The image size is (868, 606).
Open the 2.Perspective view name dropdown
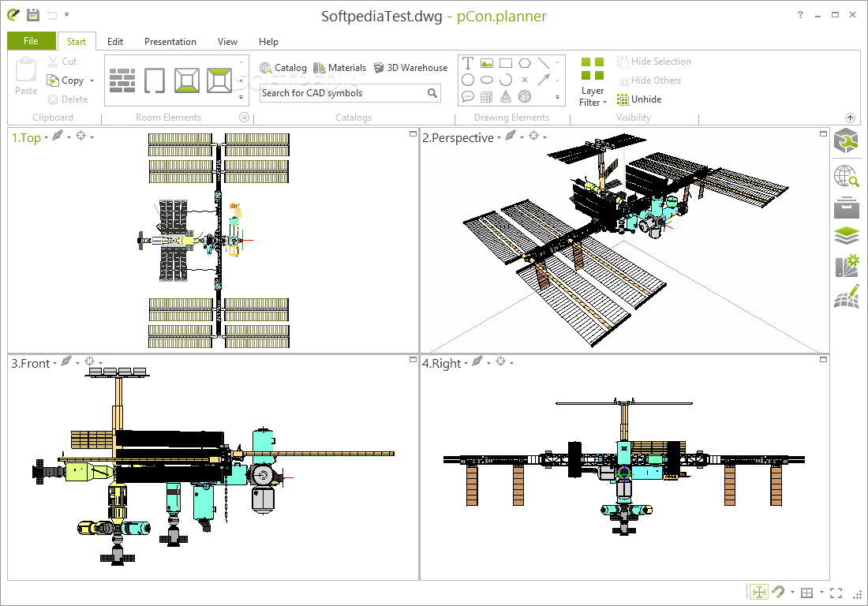point(499,137)
